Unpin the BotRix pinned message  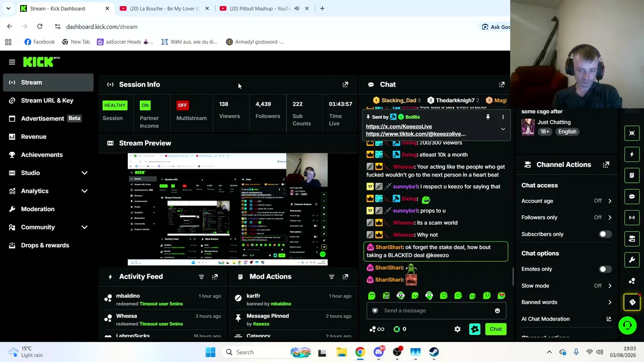pyautogui.click(x=488, y=117)
